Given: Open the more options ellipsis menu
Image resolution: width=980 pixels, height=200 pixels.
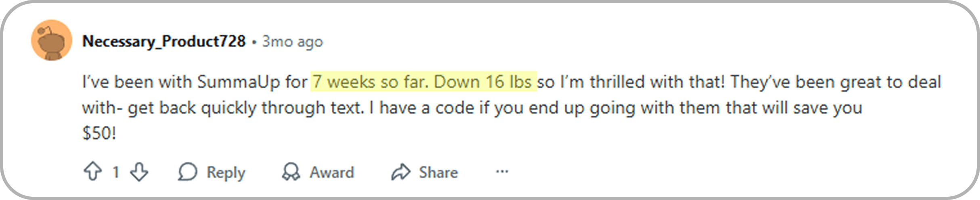Looking at the screenshot, I should pyautogui.click(x=502, y=172).
